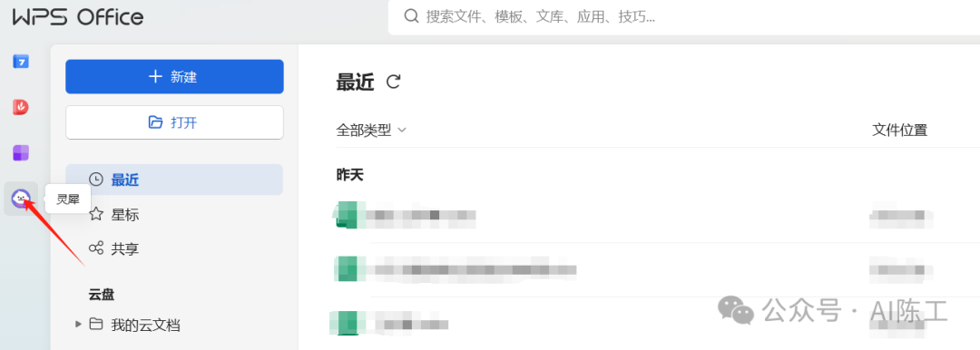Click the 新建 button
980x350 pixels.
[x=174, y=77]
